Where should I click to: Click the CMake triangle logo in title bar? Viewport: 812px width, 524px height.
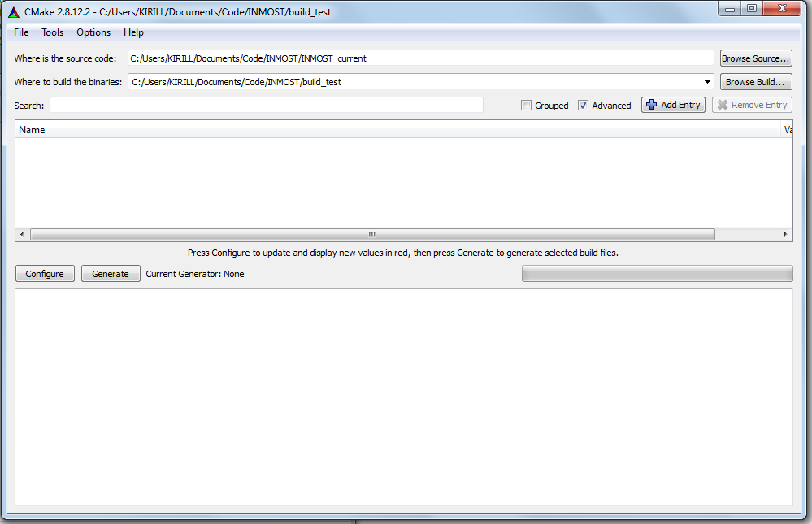tap(14, 12)
